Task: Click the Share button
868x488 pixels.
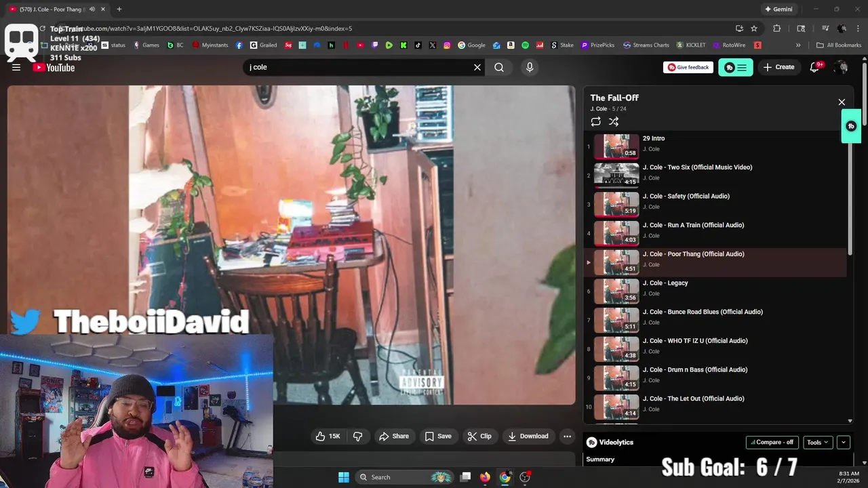Action: pyautogui.click(x=394, y=436)
